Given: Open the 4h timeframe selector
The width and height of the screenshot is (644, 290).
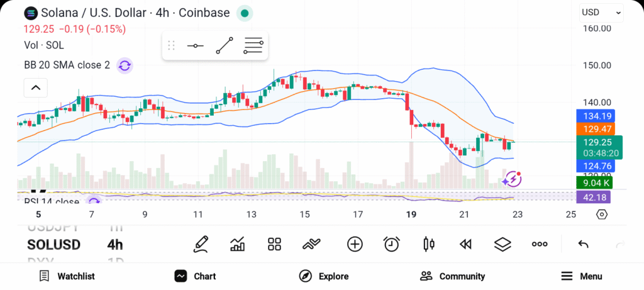Looking at the screenshot, I should 115,245.
